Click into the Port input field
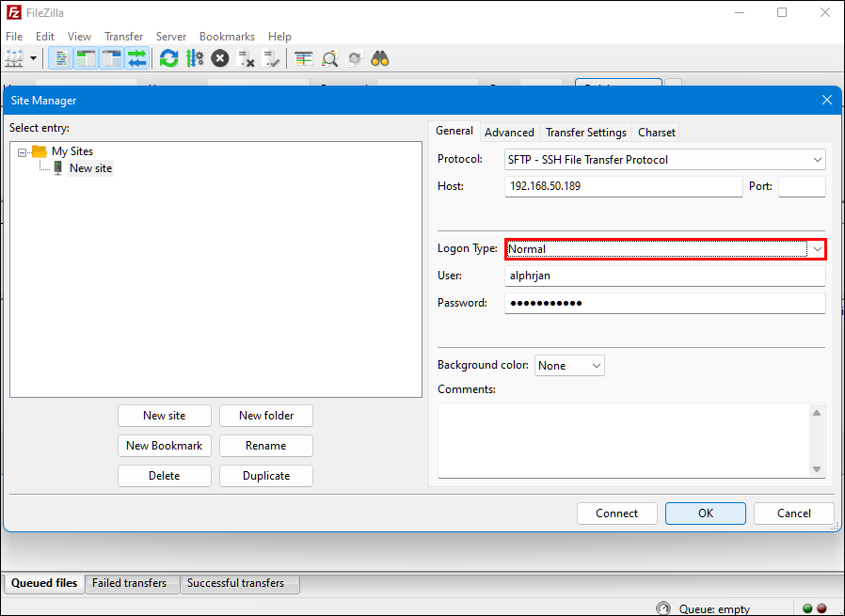 [802, 187]
